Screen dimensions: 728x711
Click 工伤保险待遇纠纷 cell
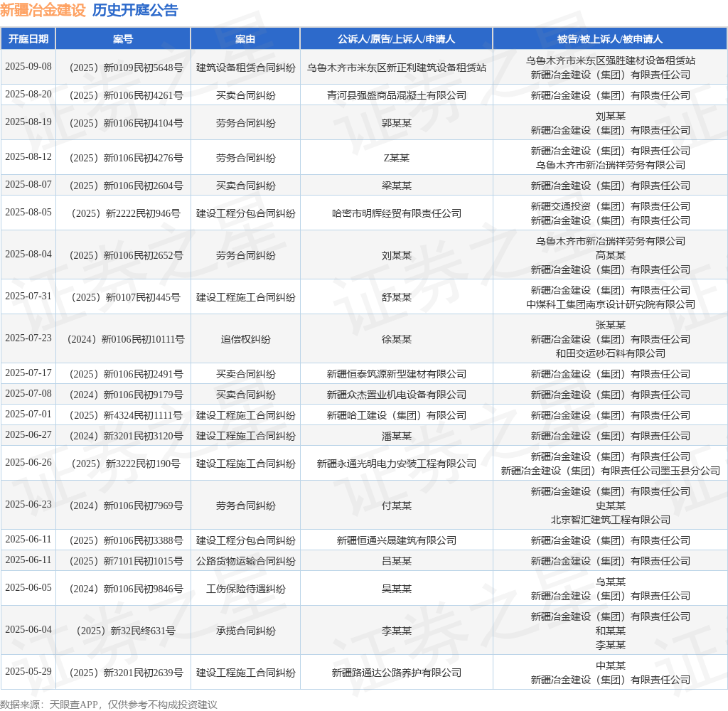(245, 589)
